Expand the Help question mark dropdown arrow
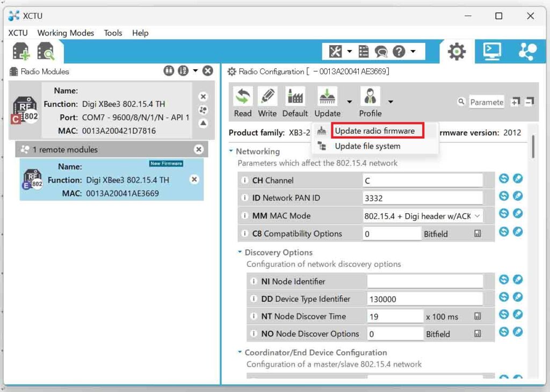 413,52
